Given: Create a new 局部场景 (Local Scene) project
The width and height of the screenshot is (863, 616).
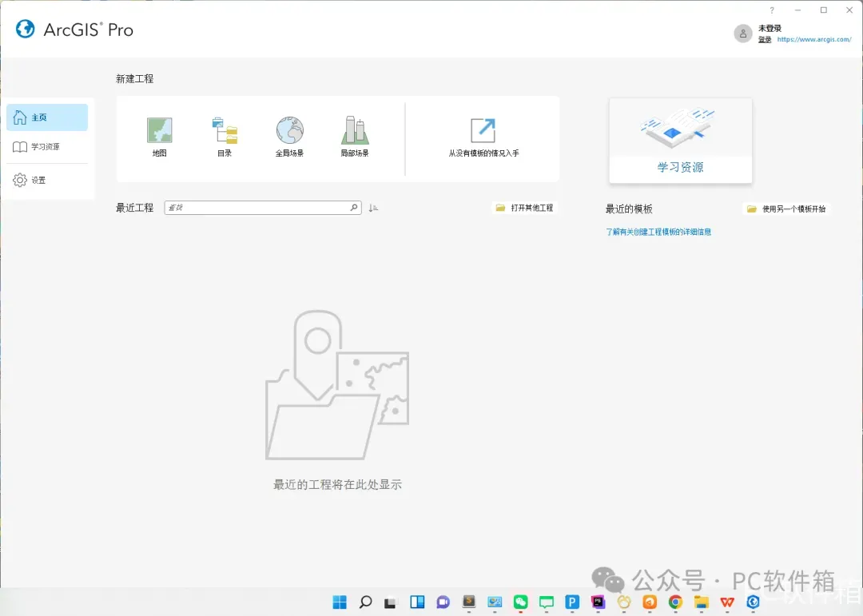Looking at the screenshot, I should tap(355, 137).
